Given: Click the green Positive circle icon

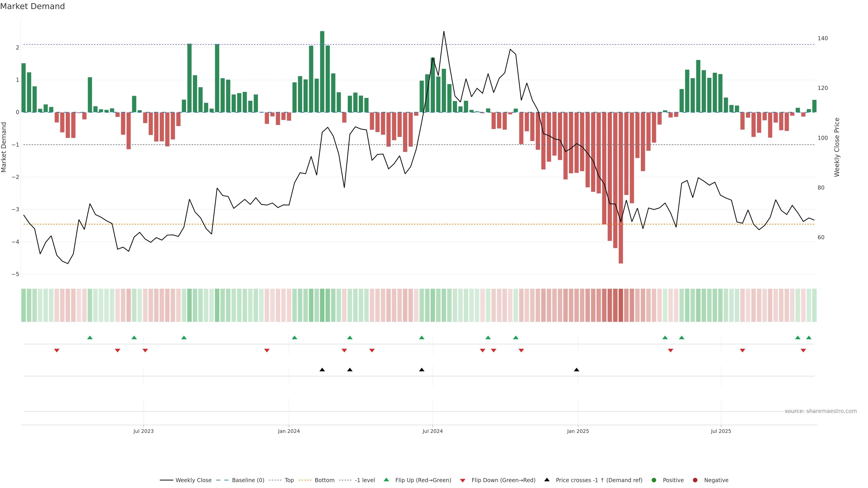Looking at the screenshot, I should pos(654,480).
